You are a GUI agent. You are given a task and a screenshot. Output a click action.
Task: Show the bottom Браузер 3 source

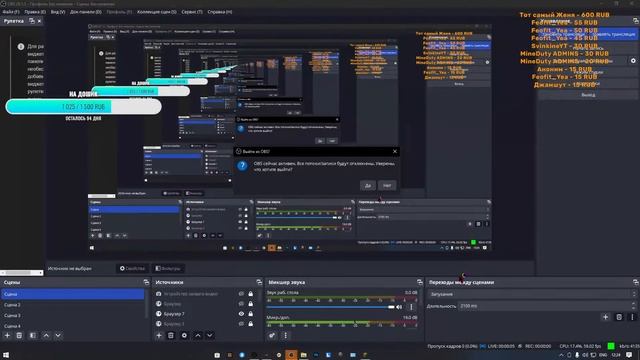click(241, 324)
